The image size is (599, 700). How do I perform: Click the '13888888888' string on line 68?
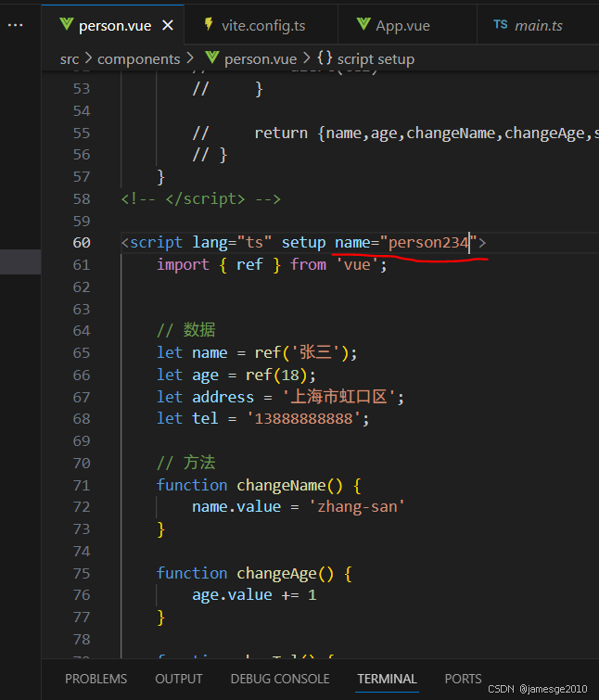pyautogui.click(x=303, y=419)
